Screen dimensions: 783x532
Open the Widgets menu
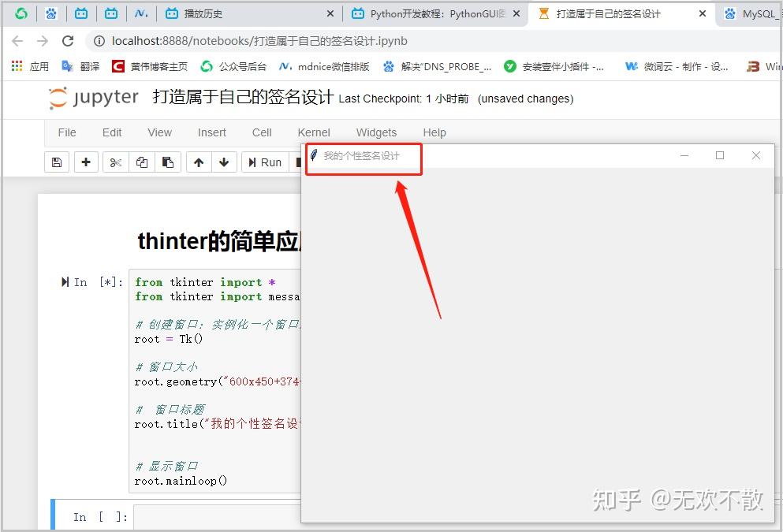coord(376,132)
